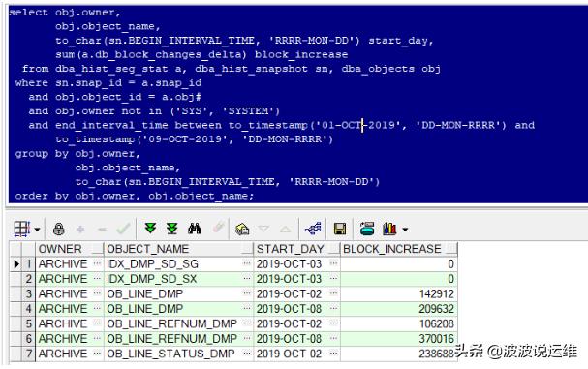The width and height of the screenshot is (588, 369).
Task: Click ARCHIVE owner cell in row 2
Action: [63, 279]
